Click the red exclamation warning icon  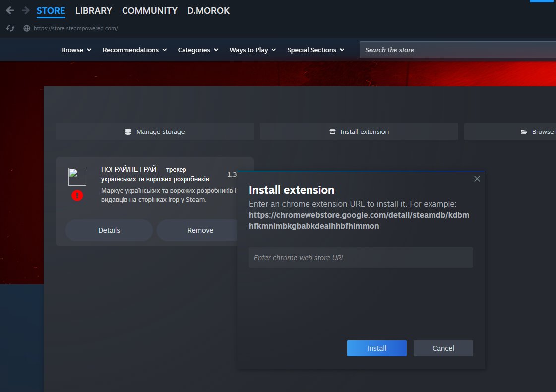77,196
